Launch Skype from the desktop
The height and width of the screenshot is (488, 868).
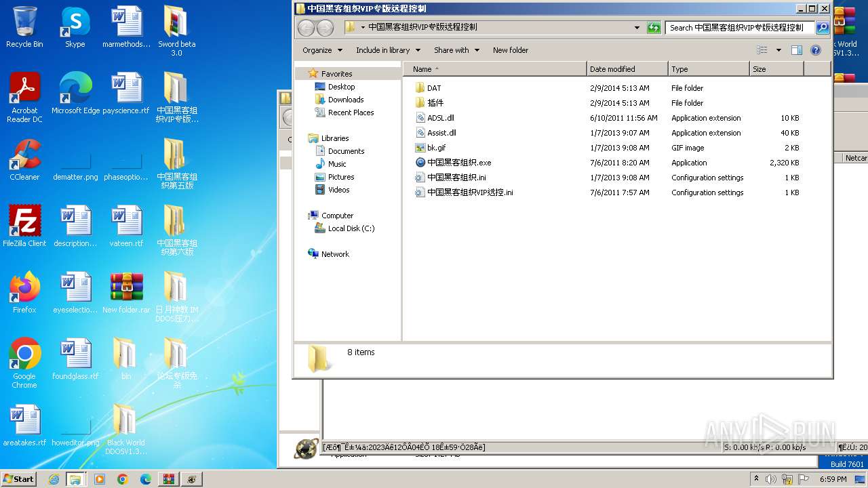point(75,27)
